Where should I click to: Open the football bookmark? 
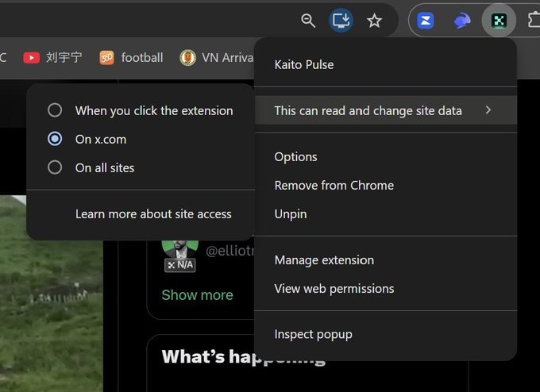[131, 57]
